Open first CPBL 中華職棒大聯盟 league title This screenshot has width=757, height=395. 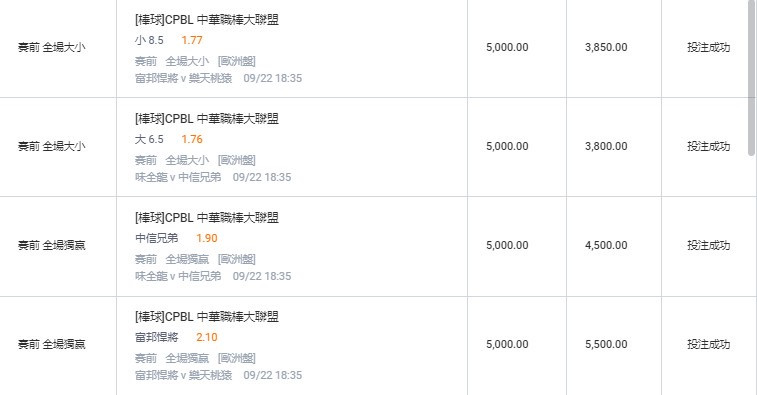pyautogui.click(x=207, y=20)
